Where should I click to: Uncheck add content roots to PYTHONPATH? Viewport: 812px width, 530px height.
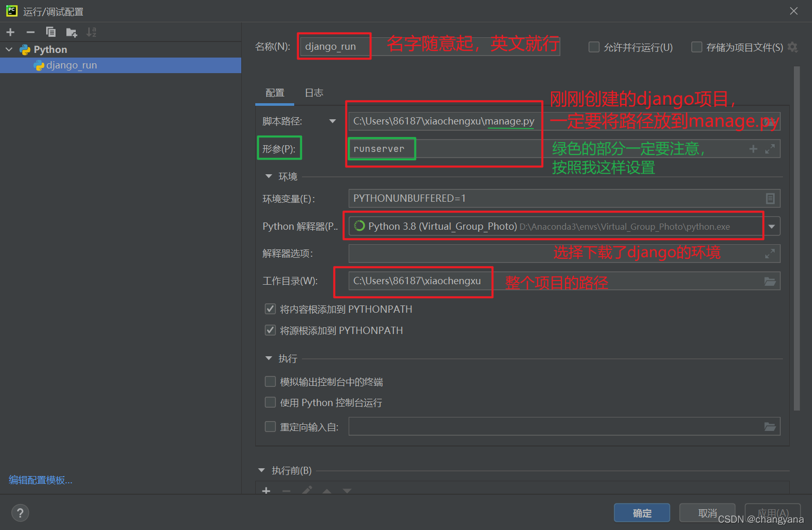[270, 309]
